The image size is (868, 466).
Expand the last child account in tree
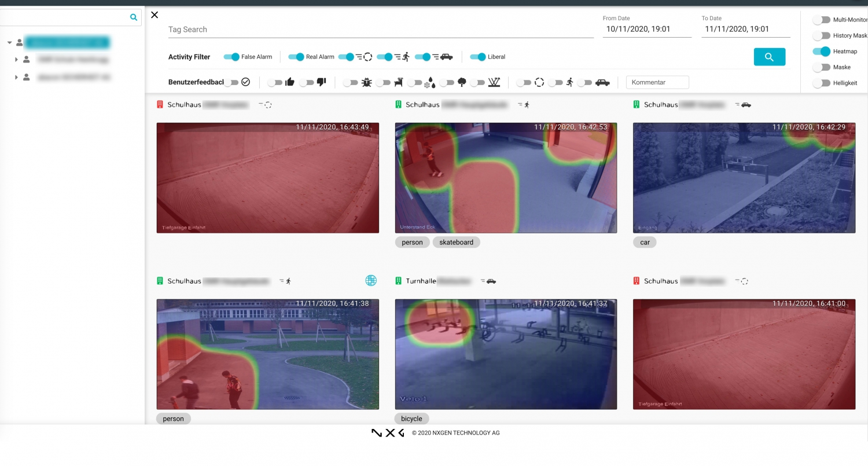16,77
